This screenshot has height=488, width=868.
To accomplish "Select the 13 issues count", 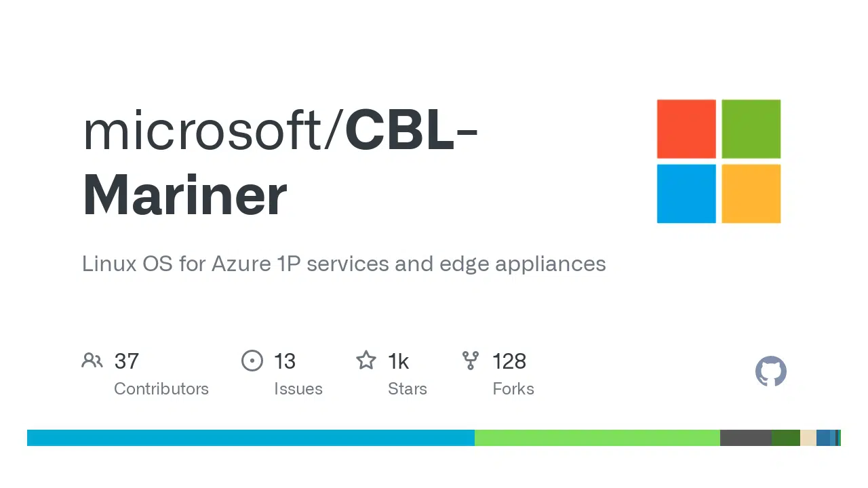I will 285,361.
